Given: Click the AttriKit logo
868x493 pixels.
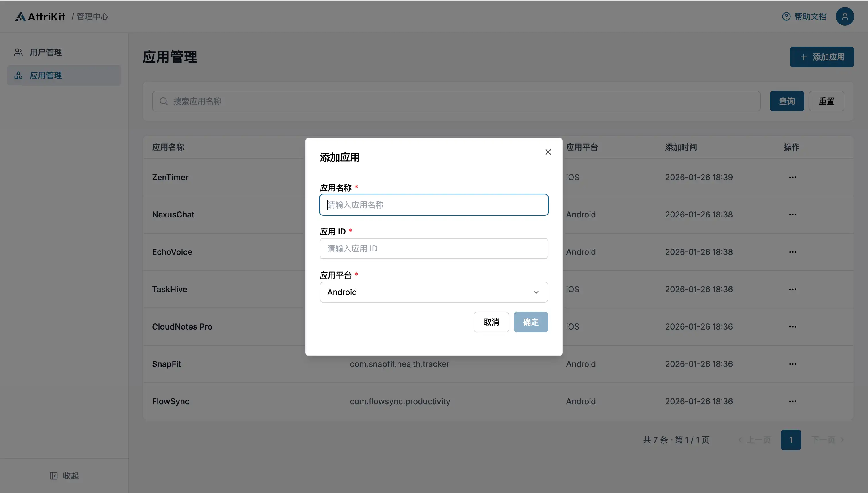Looking at the screenshot, I should pos(40,16).
